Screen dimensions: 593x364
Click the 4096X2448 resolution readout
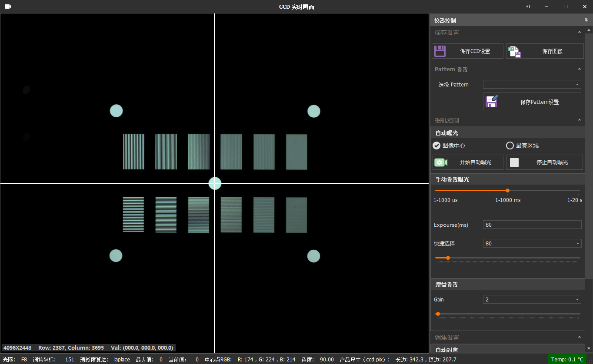[17, 348]
